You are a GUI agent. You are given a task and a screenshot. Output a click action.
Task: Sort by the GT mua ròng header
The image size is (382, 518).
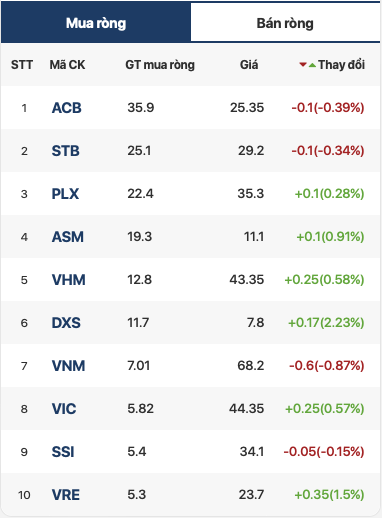(160, 65)
